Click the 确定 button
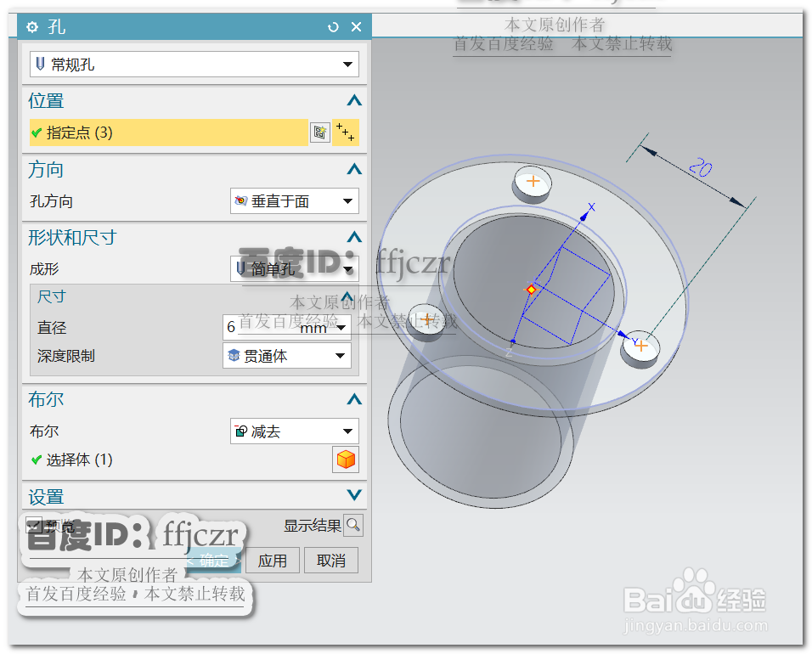812x654 pixels. coord(213,561)
